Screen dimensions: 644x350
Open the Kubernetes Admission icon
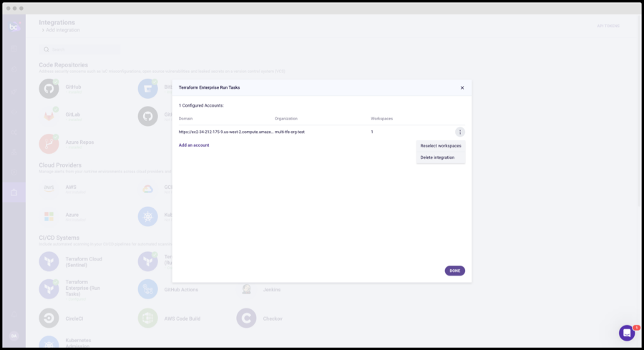click(49, 343)
